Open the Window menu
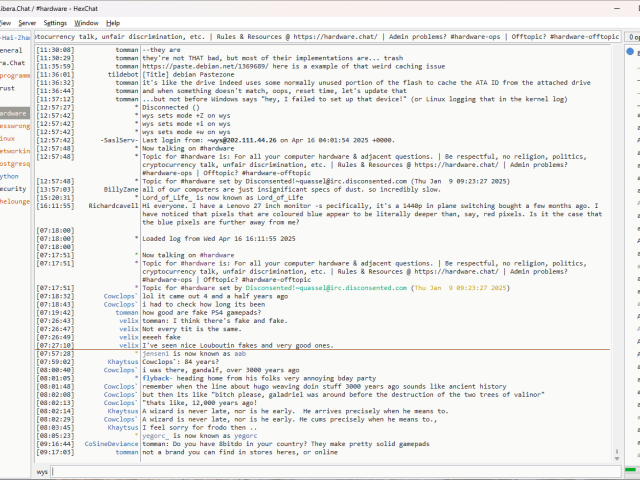Viewport: 640px width, 480px height. click(87, 22)
